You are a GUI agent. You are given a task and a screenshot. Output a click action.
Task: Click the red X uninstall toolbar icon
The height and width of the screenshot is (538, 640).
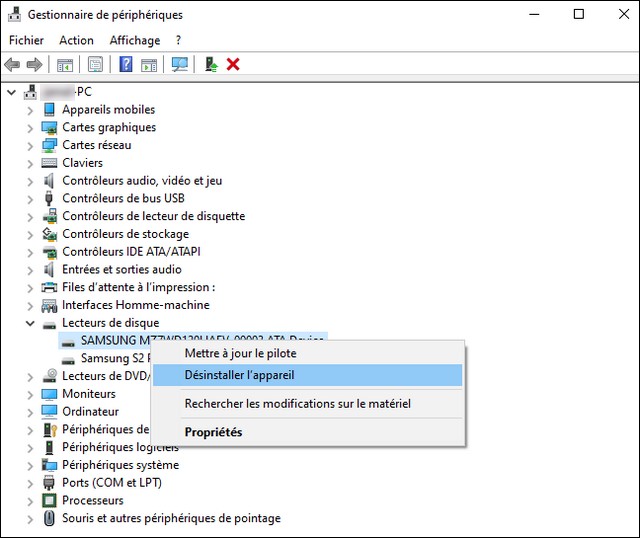(233, 65)
